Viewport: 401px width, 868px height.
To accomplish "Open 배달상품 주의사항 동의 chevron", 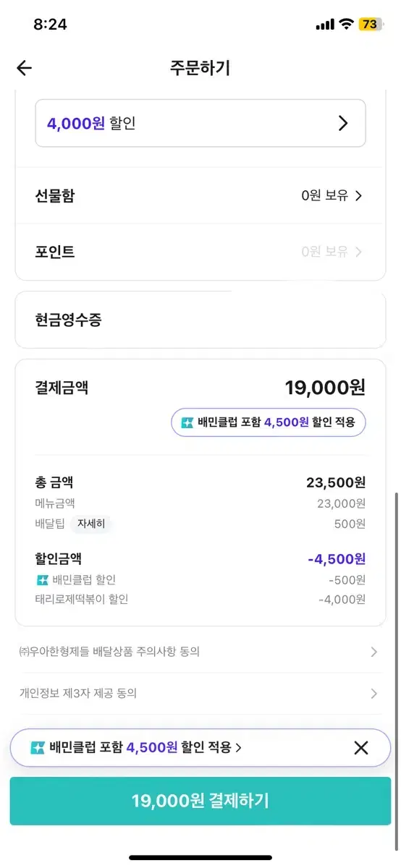I will click(373, 652).
